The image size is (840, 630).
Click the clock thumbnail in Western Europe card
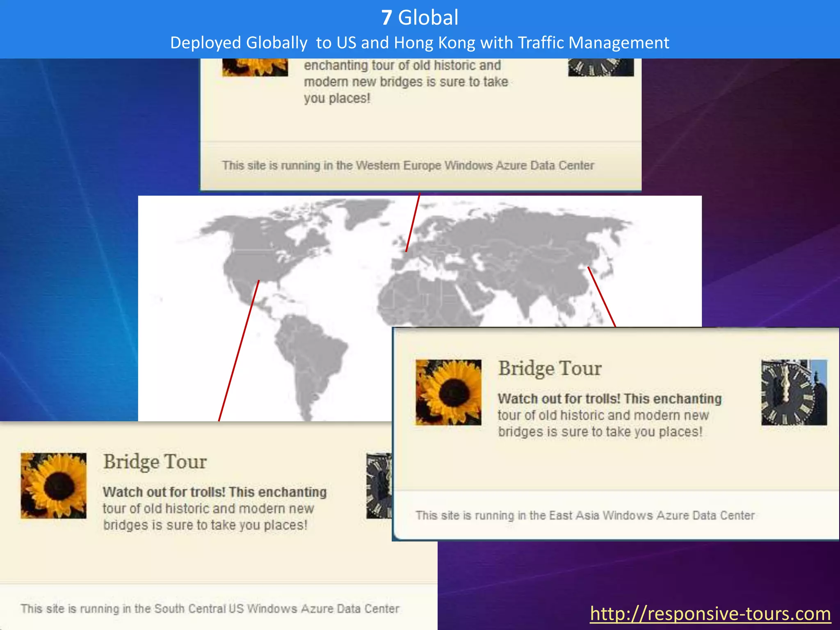(601, 67)
